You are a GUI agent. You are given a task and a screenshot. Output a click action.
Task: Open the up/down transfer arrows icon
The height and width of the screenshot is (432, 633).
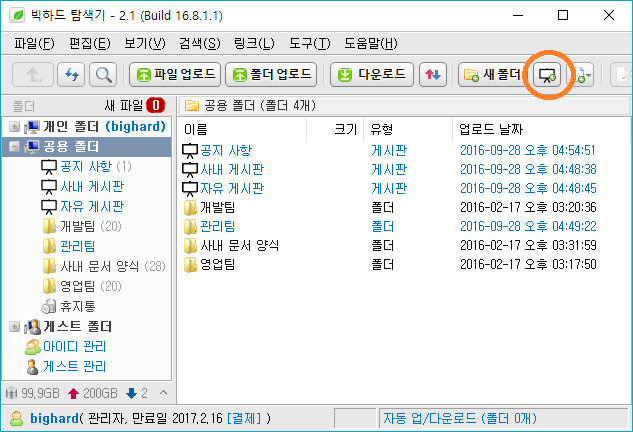433,74
